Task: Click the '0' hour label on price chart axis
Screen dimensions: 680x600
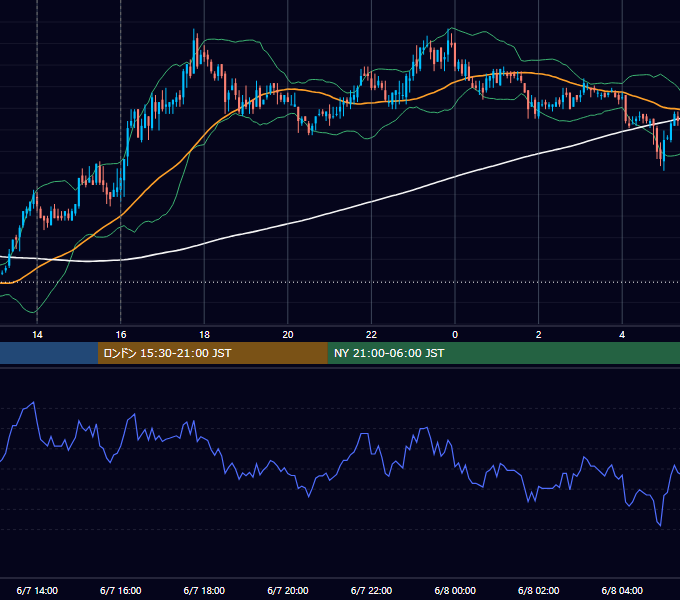Action: [x=455, y=335]
